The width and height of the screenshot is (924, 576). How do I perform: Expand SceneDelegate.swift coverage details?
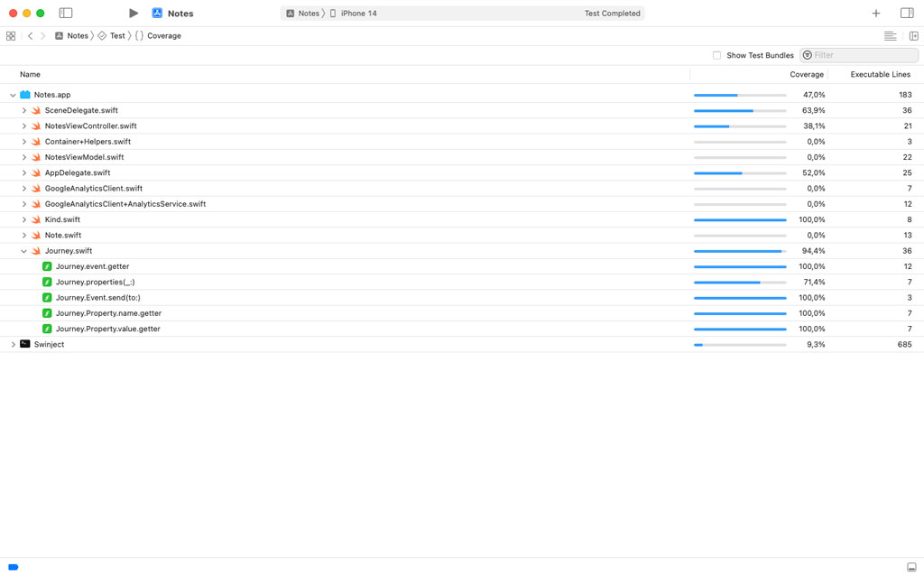coord(23,109)
